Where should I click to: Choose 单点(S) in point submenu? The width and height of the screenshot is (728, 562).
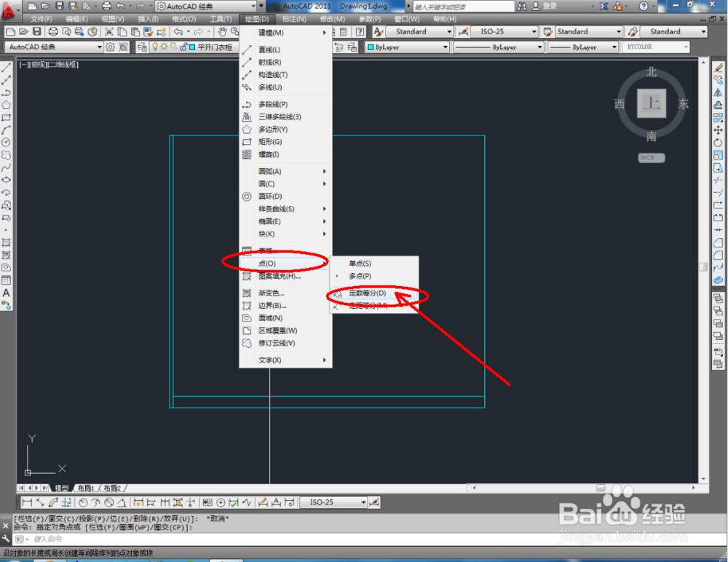[373, 264]
